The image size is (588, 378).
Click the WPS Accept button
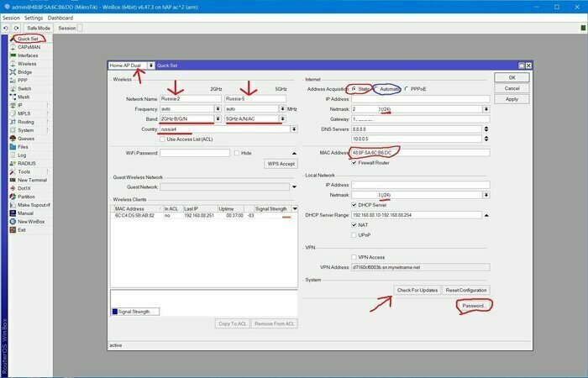click(x=281, y=164)
